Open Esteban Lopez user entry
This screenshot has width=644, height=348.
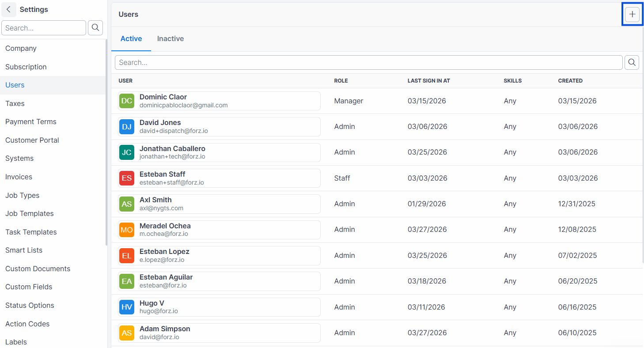click(x=219, y=255)
